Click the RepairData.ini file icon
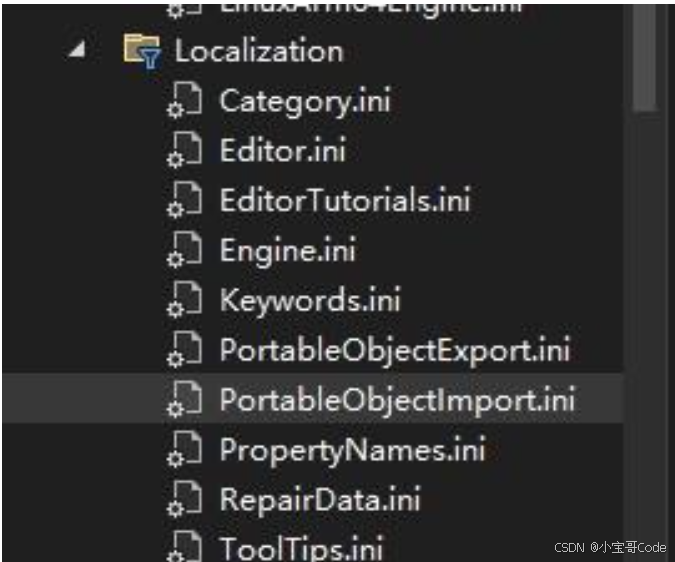This screenshot has height=562, width=675. pyautogui.click(x=184, y=499)
